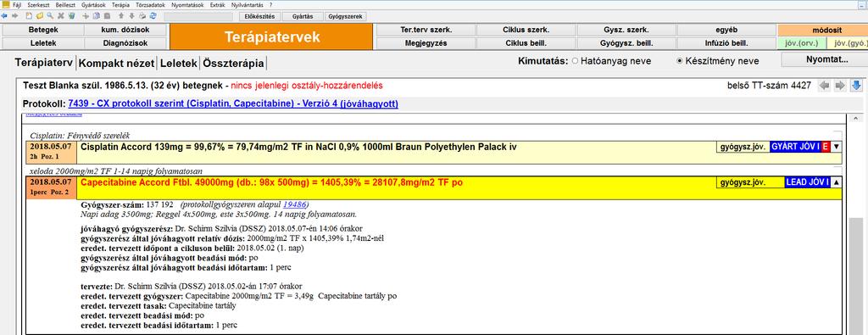This screenshot has height=335, width=868.
Task: Click the LEAD JÓV I status badge
Action: click(x=807, y=181)
